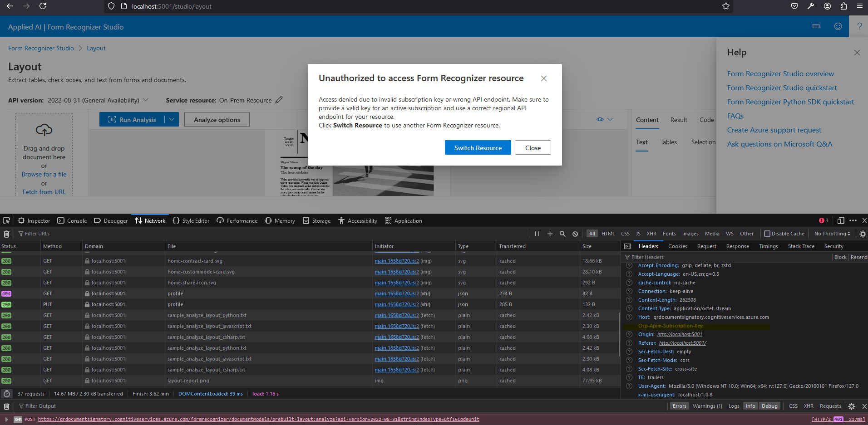Edit service resource with pencil icon

(279, 100)
